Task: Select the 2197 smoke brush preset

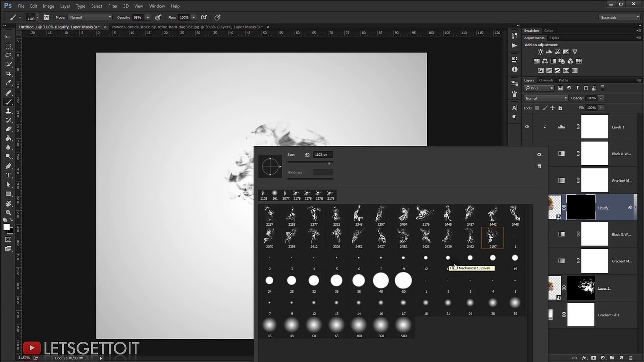Action: click(x=493, y=238)
